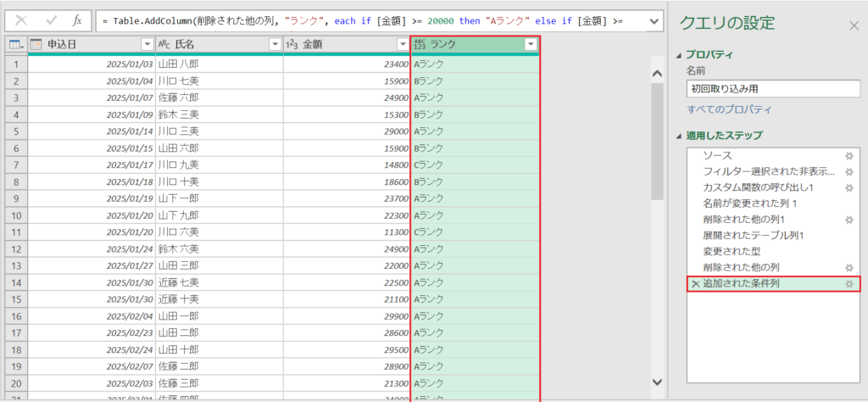868x402 pixels.
Task: Click the name cell 佐藤 三郎
Action: [220, 382]
